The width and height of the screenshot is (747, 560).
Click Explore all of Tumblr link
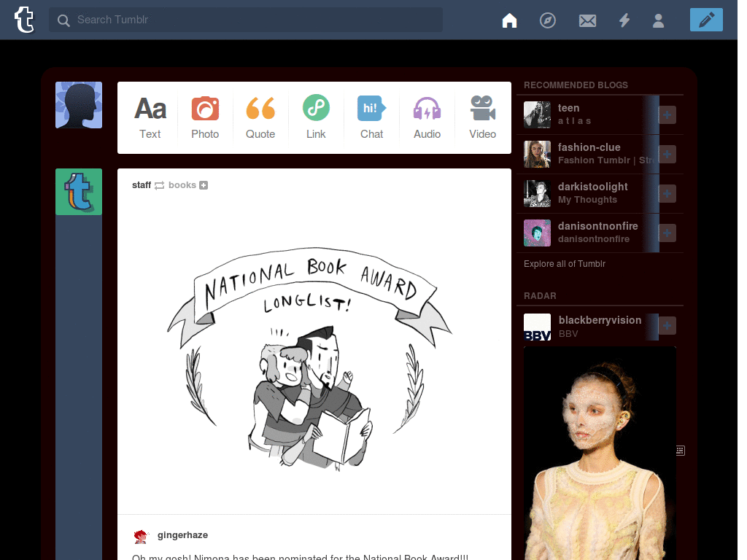pyautogui.click(x=565, y=264)
